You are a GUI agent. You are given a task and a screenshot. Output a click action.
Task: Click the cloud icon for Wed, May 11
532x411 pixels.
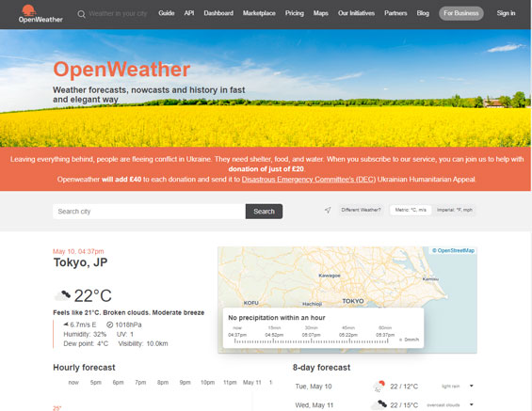379,404
